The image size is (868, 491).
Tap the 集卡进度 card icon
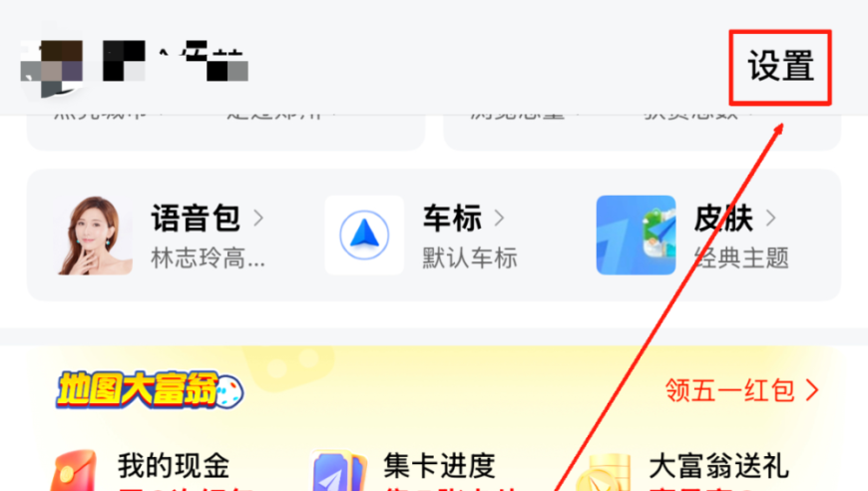339,470
